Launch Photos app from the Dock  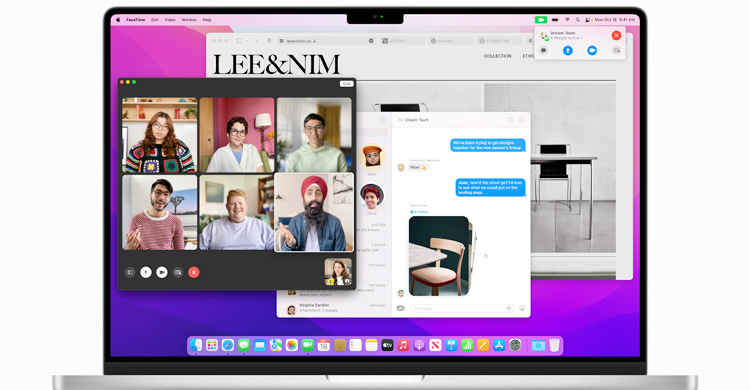click(x=292, y=345)
